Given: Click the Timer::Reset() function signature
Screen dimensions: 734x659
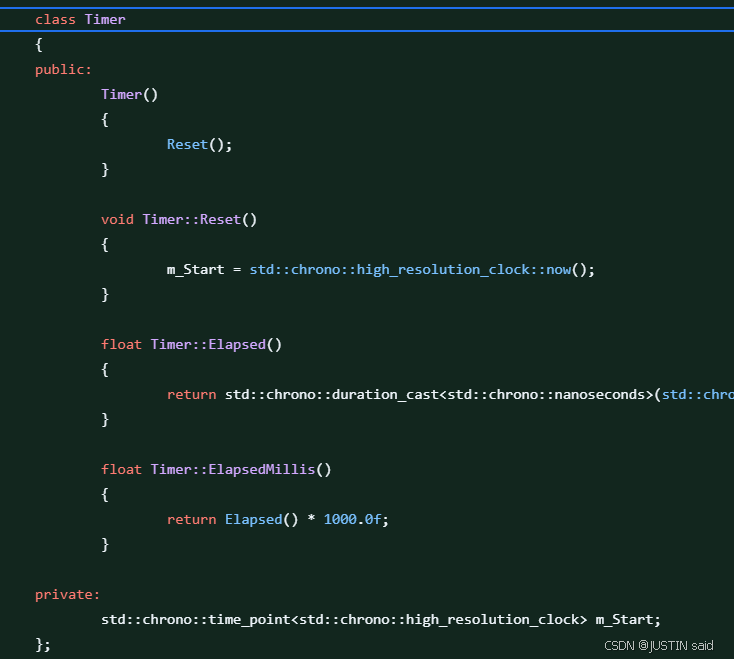Looking at the screenshot, I should point(200,219).
